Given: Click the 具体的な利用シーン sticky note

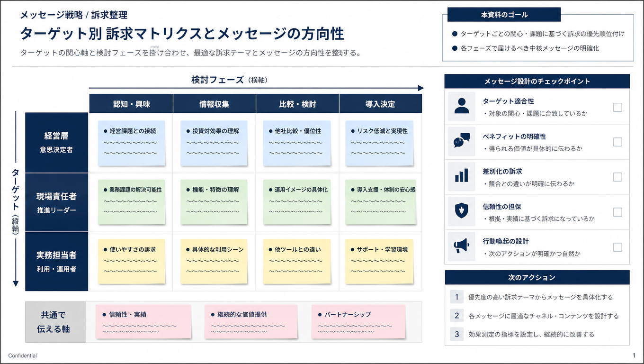Looking at the screenshot, I should 214,262.
